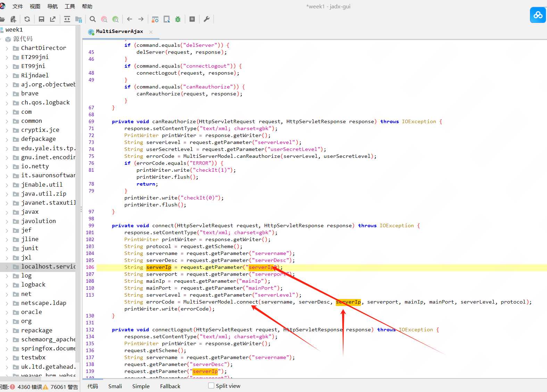Expand the ChartDirector package
This screenshot has width=547, height=392.
[7, 48]
